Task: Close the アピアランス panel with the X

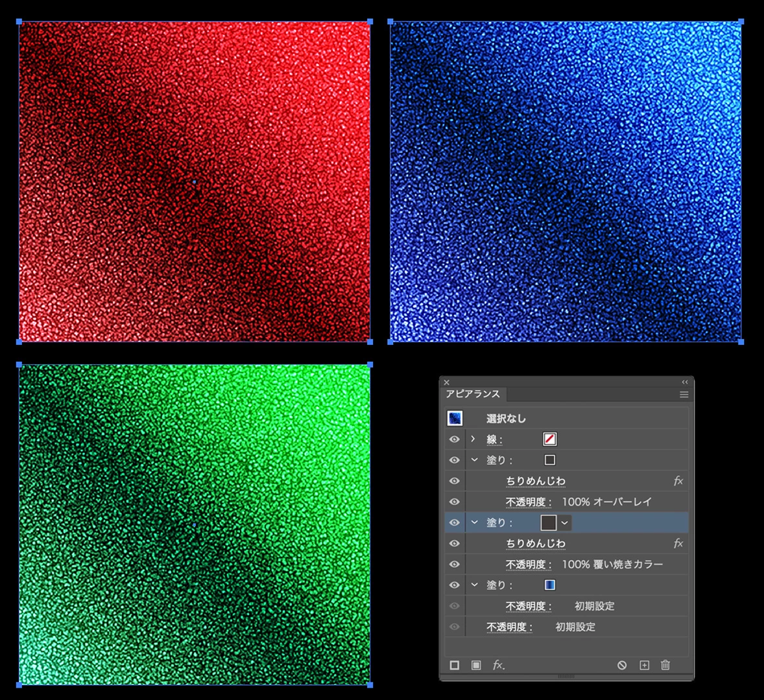Action: [x=446, y=382]
